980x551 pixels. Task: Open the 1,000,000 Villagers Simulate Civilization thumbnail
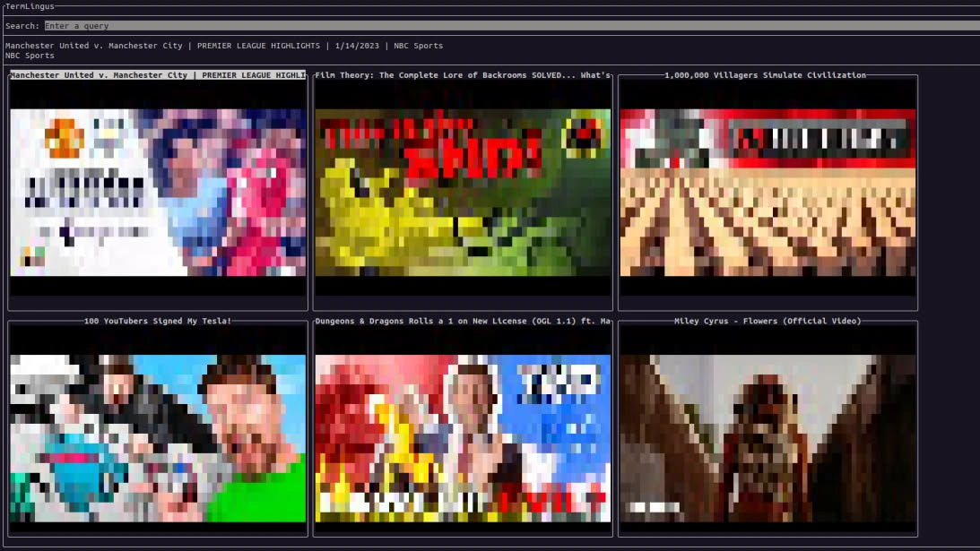tap(768, 193)
